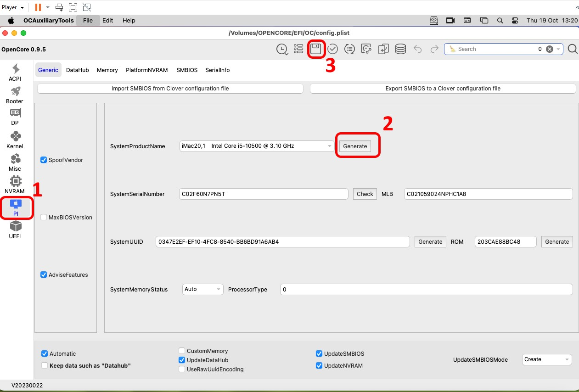Go to the NVRAM chip icon
This screenshot has height=392, width=579.
(x=16, y=182)
